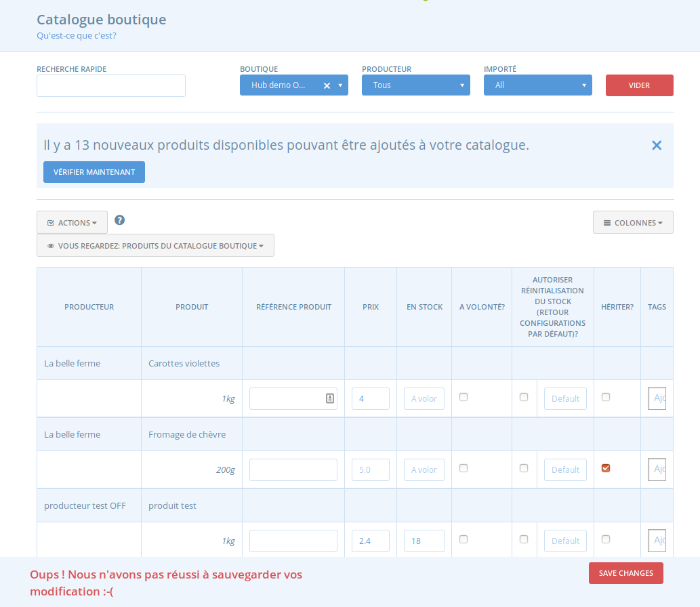Click the Prix column header
The image size is (700, 607).
(x=371, y=307)
